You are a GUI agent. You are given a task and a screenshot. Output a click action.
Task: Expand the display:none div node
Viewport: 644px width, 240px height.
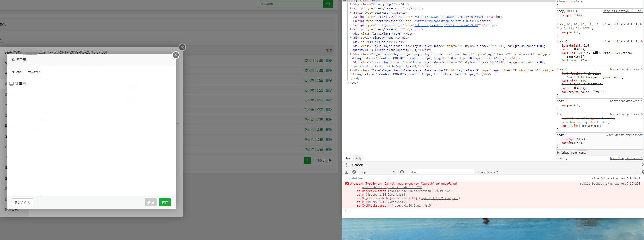click(x=351, y=38)
